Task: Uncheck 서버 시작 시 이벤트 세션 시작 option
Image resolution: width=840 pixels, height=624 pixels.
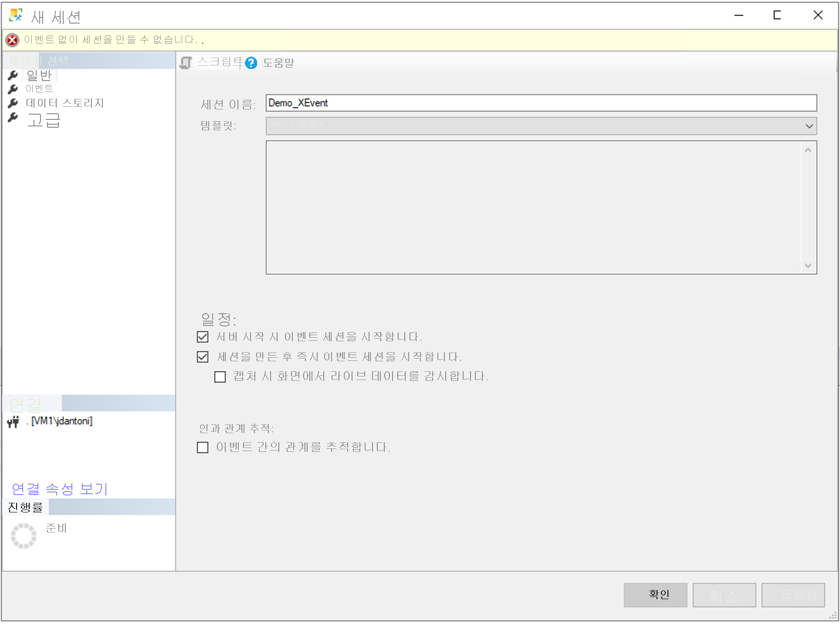Action: coord(203,337)
